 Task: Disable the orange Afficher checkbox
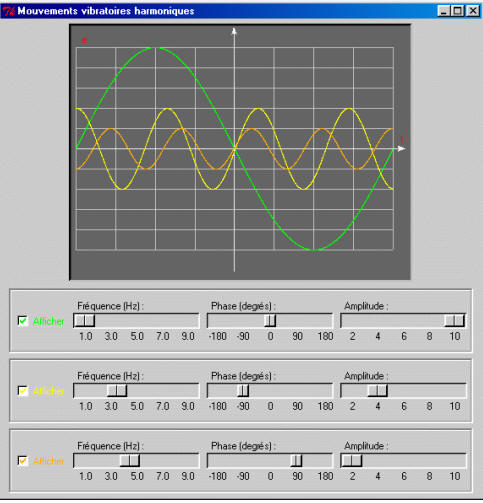tap(23, 461)
